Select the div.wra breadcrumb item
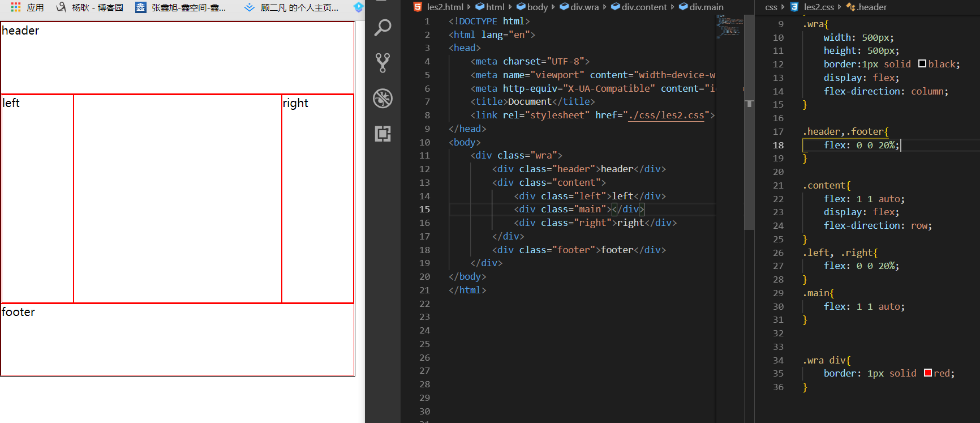Screen dimensions: 980x423 click(x=584, y=7)
